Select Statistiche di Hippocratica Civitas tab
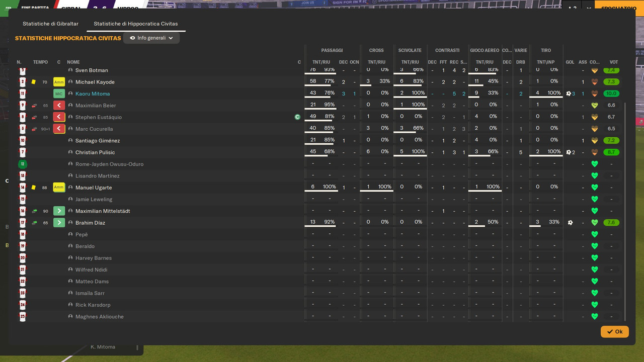Screen dimensions: 644x362 [x=136, y=24]
